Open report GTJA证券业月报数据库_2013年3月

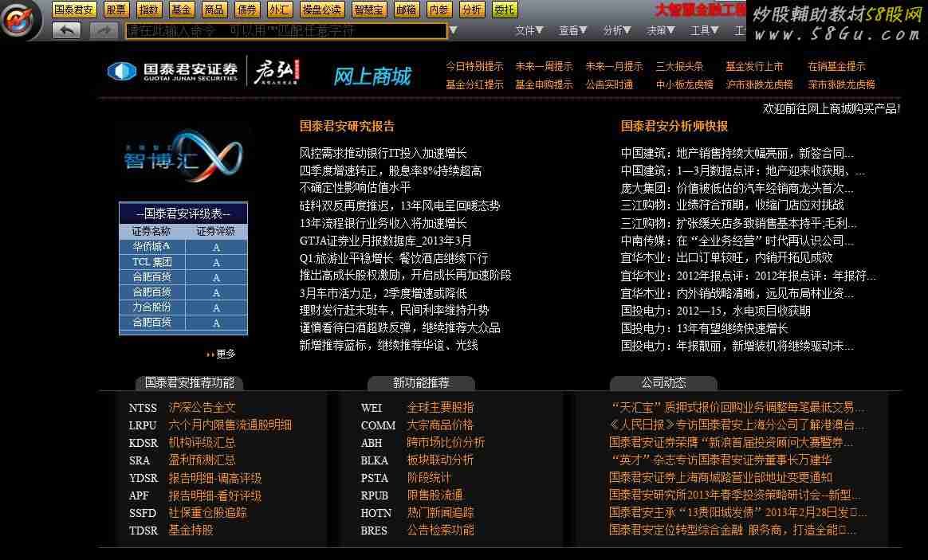(385, 241)
